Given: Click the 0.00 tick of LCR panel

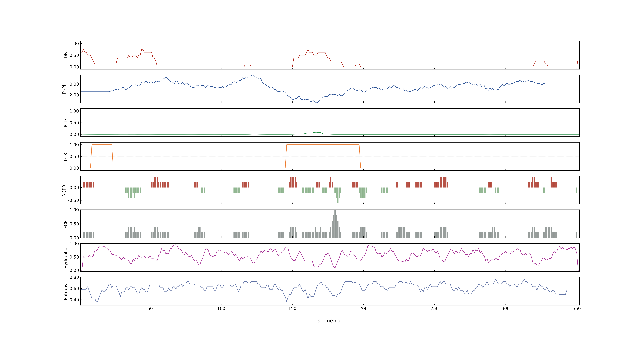Looking at the screenshot, I should pos(74,168).
